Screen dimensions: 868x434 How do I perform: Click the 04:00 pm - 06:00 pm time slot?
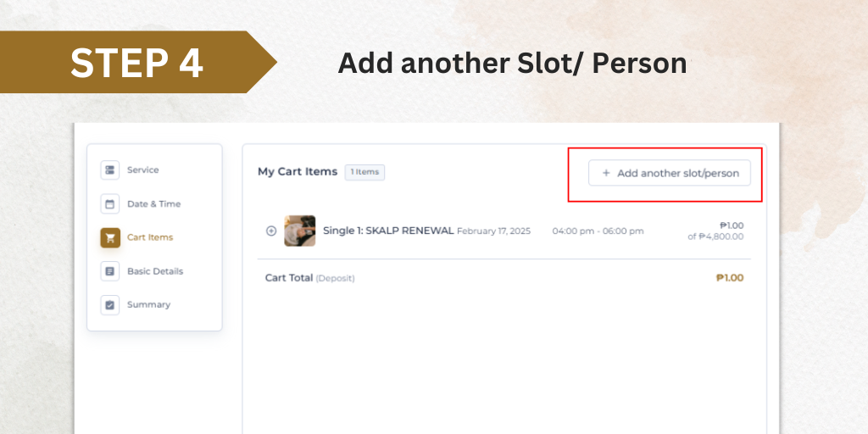tap(598, 231)
